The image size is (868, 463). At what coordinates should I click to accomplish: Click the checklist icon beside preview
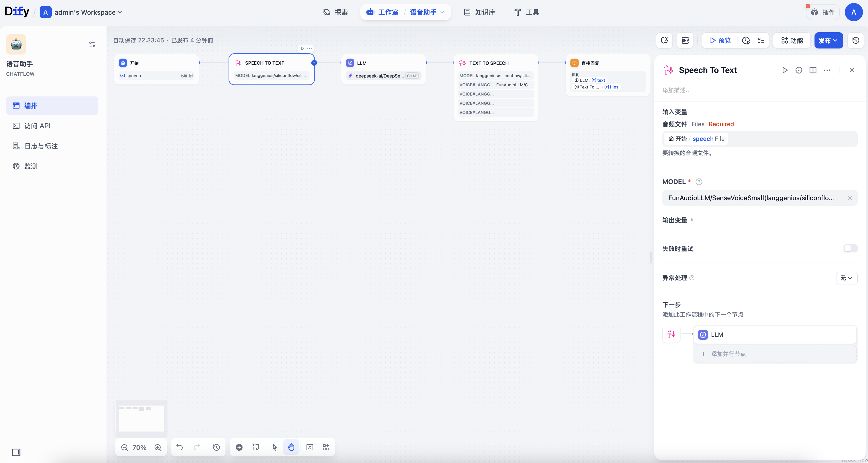(x=761, y=40)
